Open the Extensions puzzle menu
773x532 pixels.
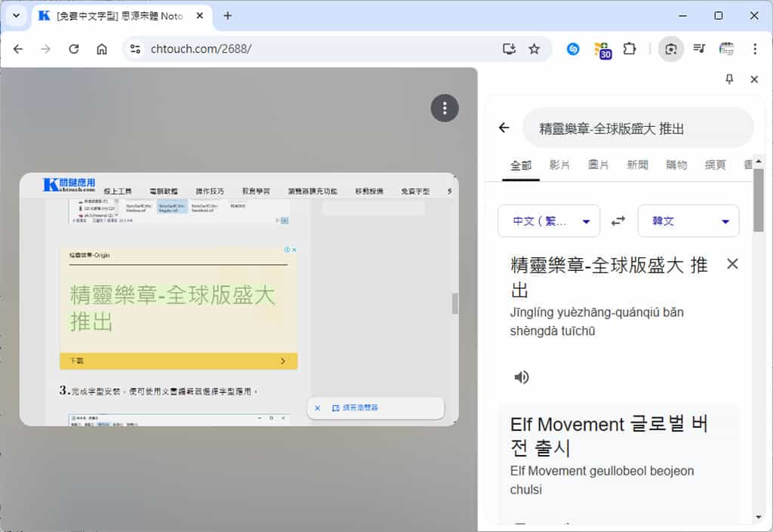click(x=630, y=49)
